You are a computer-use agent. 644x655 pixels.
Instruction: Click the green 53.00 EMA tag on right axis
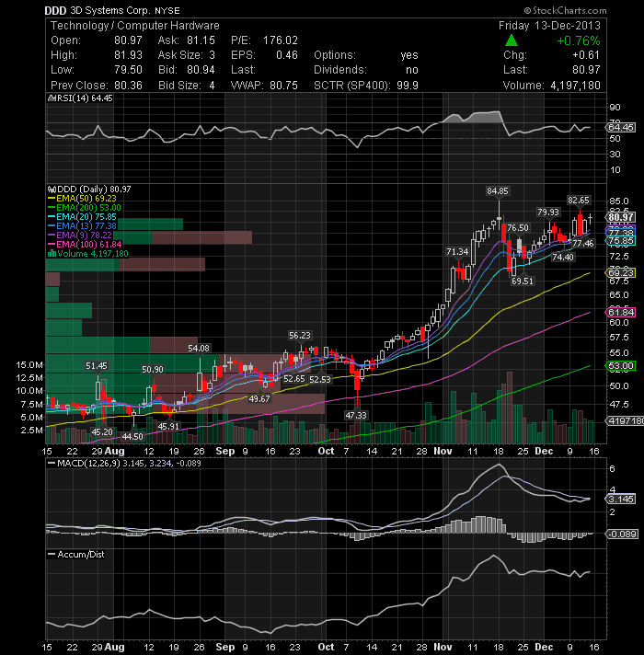coord(620,366)
